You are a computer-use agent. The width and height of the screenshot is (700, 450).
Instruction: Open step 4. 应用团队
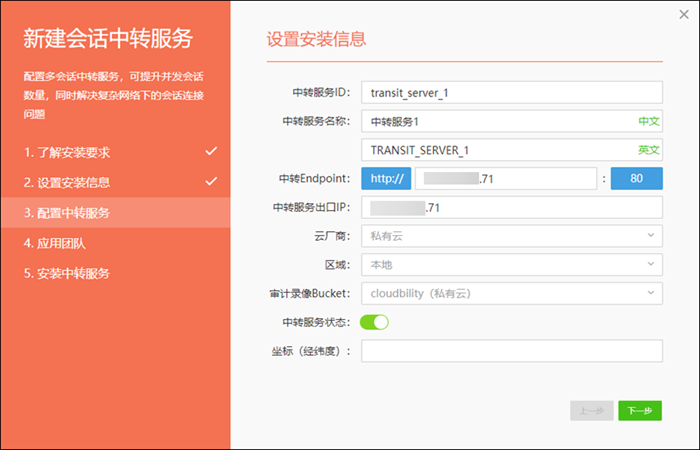[x=54, y=243]
